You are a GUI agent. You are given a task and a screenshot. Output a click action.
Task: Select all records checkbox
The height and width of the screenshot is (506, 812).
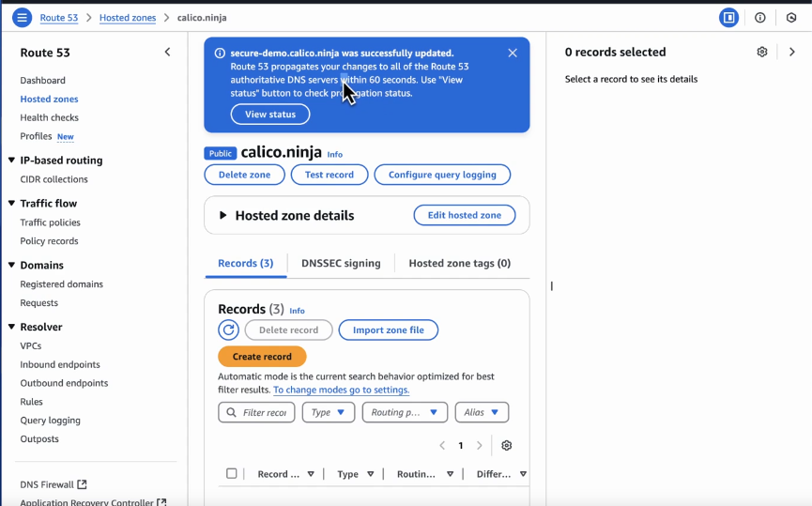pyautogui.click(x=232, y=474)
